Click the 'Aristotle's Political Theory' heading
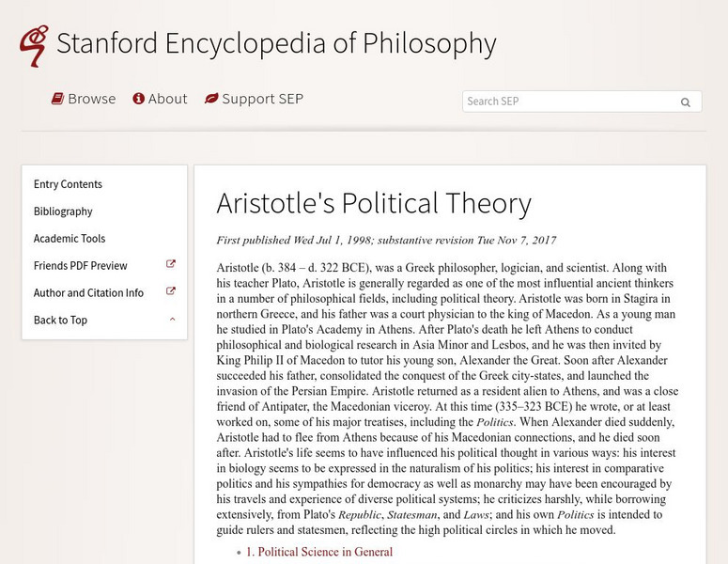Image resolution: width=728 pixels, height=564 pixels. [x=374, y=203]
